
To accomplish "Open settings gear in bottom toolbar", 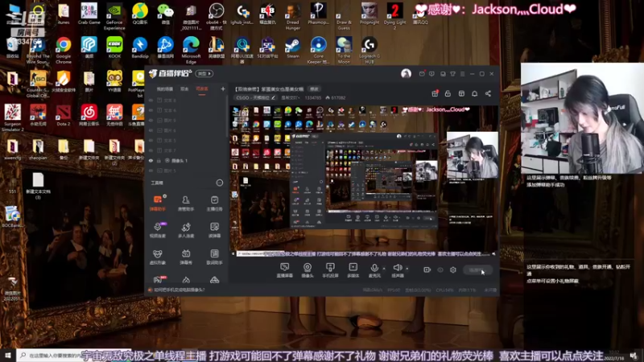I will [x=453, y=269].
